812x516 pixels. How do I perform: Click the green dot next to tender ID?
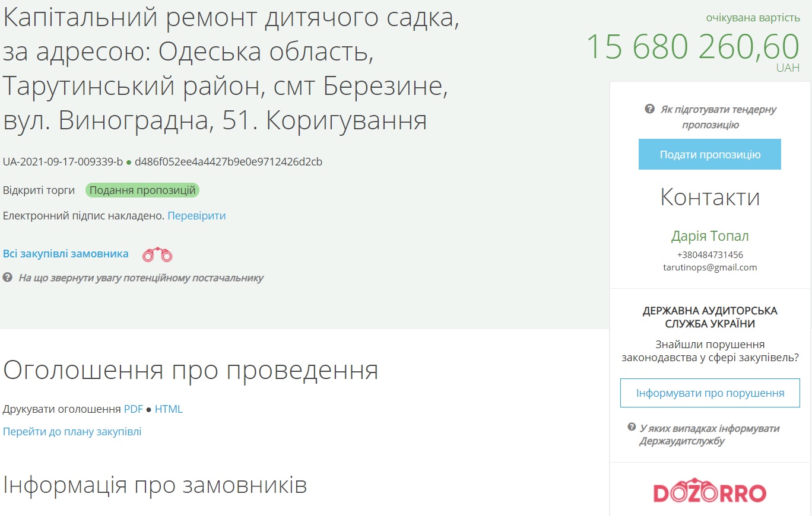click(129, 162)
